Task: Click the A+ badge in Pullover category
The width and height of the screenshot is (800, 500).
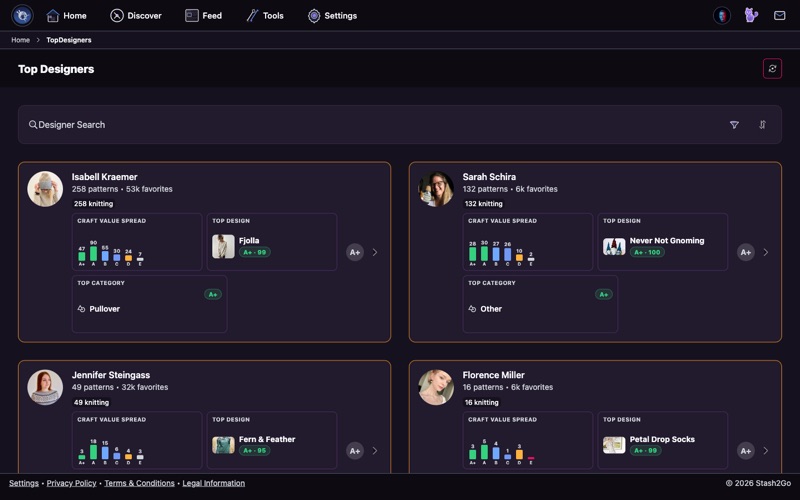Action: (x=213, y=294)
